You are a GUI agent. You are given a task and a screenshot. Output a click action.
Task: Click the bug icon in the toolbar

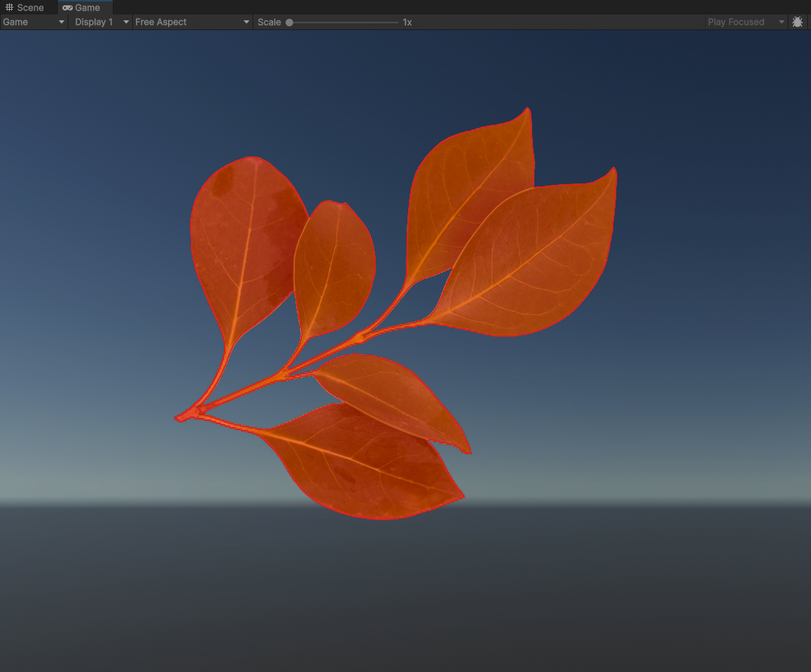pyautogui.click(x=797, y=22)
